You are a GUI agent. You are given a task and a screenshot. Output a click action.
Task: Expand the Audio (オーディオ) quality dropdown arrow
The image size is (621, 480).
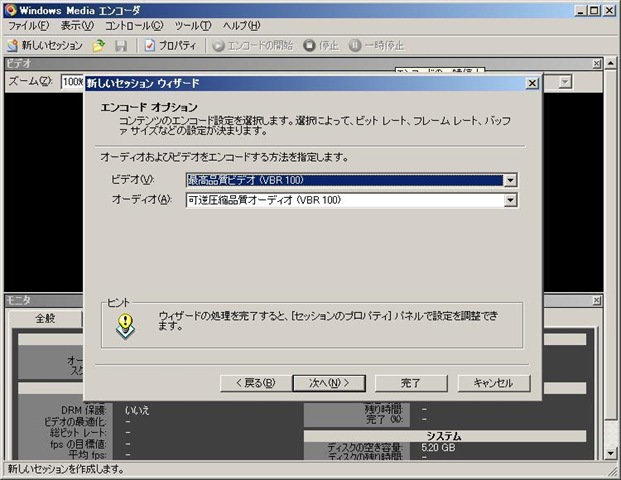click(510, 200)
